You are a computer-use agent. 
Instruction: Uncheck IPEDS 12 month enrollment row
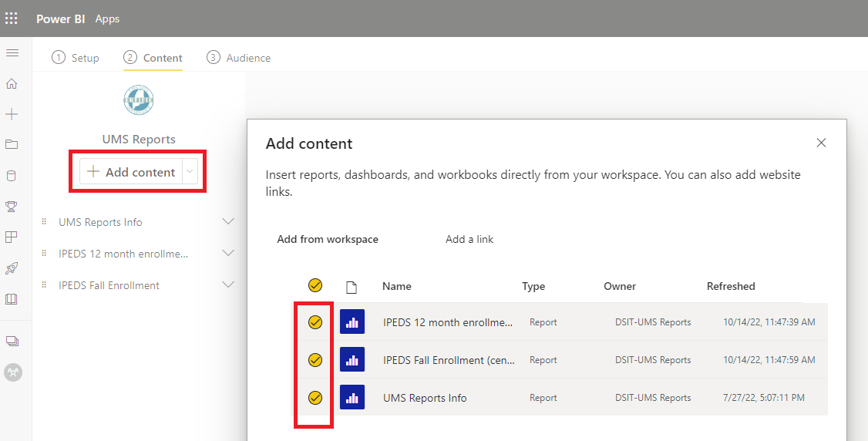coord(315,322)
